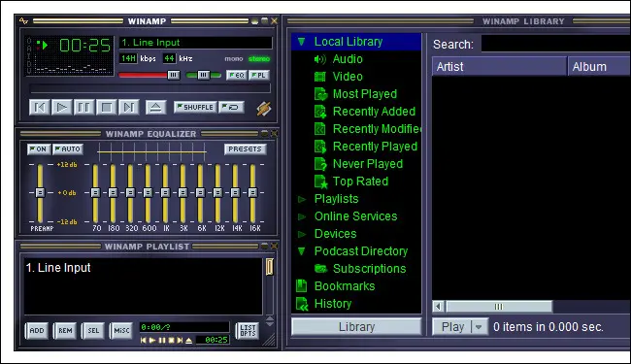Click the balance slider handle
The height and width of the screenshot is (364, 631).
point(203,75)
